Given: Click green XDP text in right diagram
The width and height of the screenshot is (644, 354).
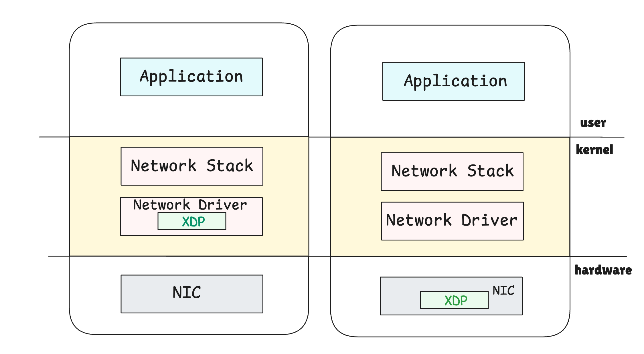Looking at the screenshot, I should 456,301.
